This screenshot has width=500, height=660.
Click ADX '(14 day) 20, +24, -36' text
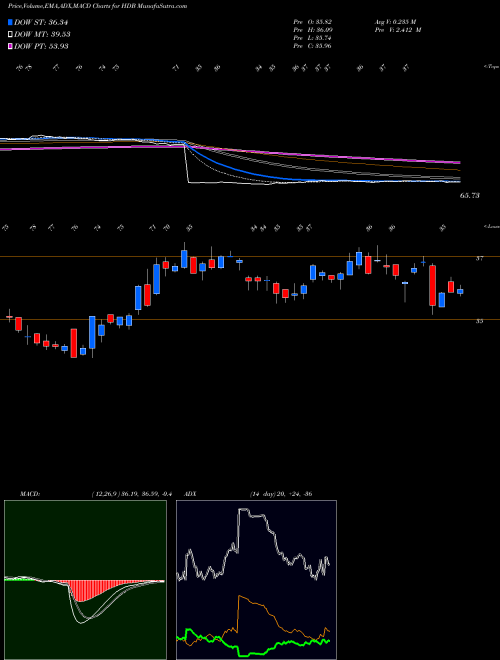pos(280,494)
